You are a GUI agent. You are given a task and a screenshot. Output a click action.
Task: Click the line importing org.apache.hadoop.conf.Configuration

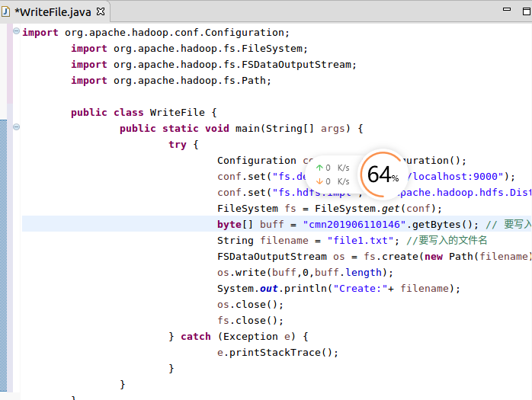pyautogui.click(x=155, y=33)
